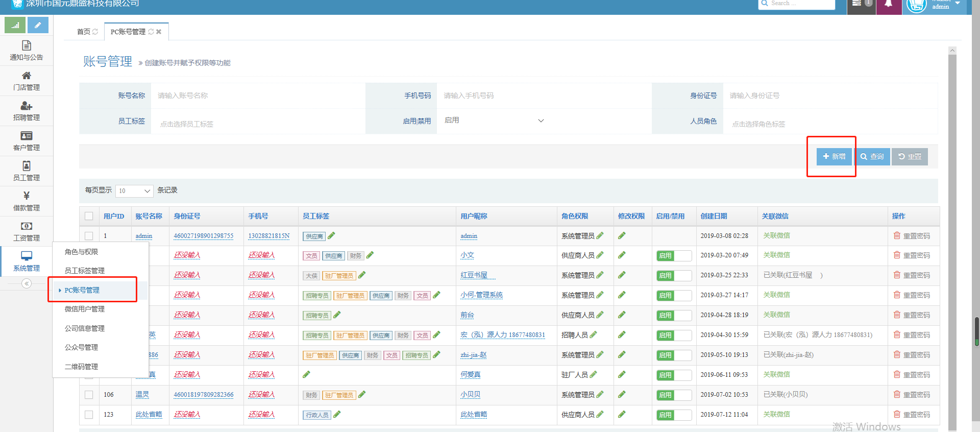This screenshot has width=980, height=432.
Task: Close the PC账号管理 tab with X icon
Action: (x=159, y=32)
